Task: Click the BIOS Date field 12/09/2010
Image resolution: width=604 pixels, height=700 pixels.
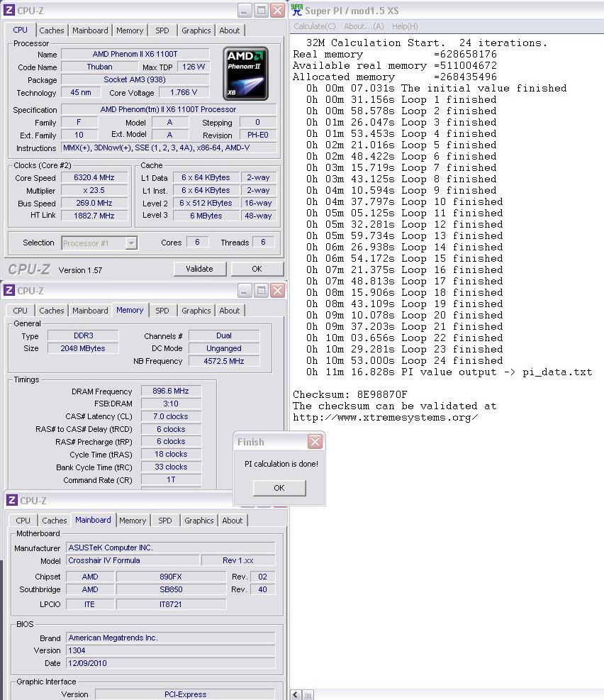Action: [x=170, y=663]
